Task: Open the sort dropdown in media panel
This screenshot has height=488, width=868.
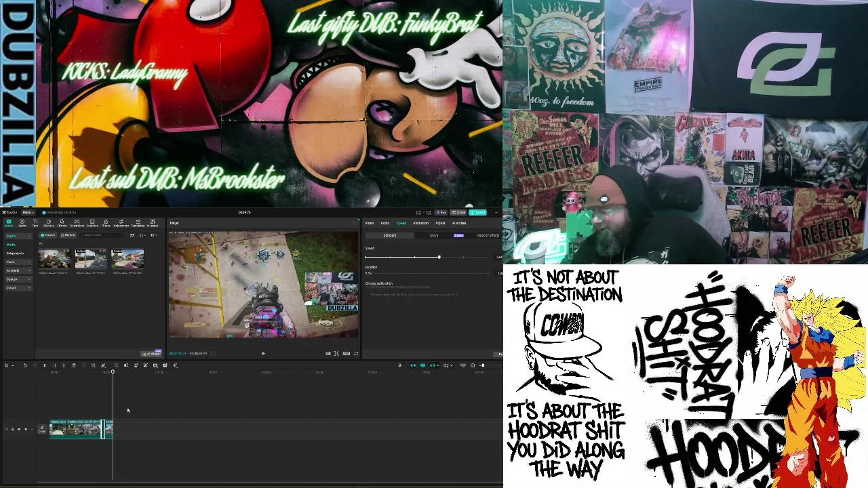Action: point(142,235)
